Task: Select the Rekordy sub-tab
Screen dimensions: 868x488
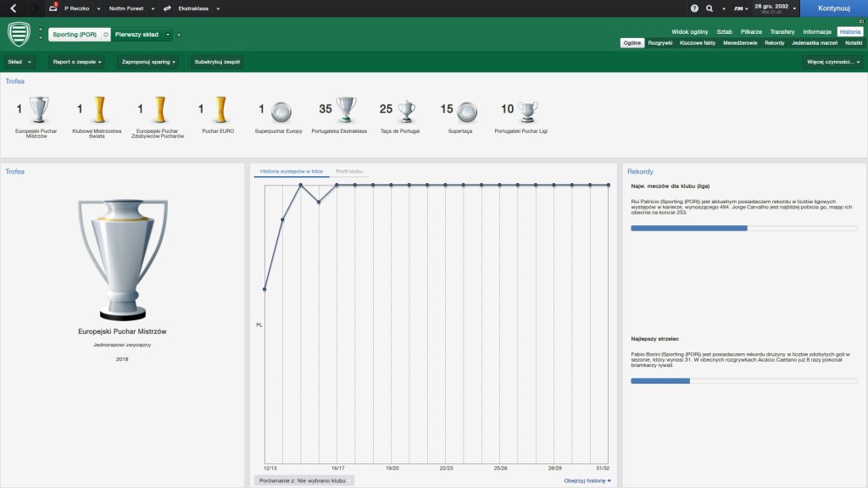Action: (x=774, y=42)
